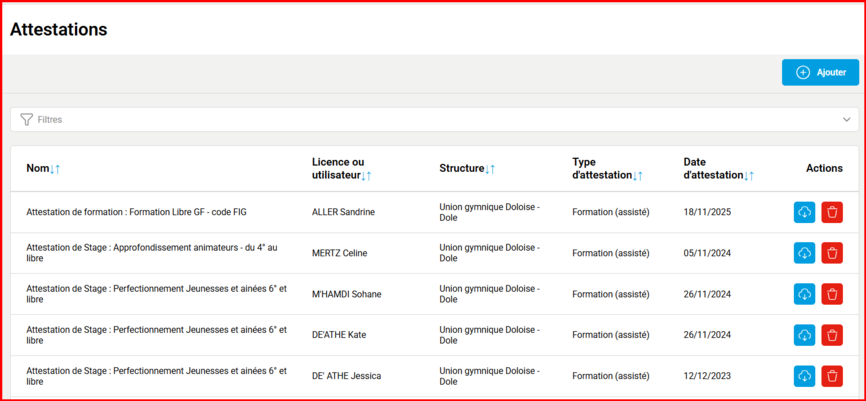Viewport: 866px width, 401px height.
Task: Click the funnel filter icon
Action: [x=27, y=120]
